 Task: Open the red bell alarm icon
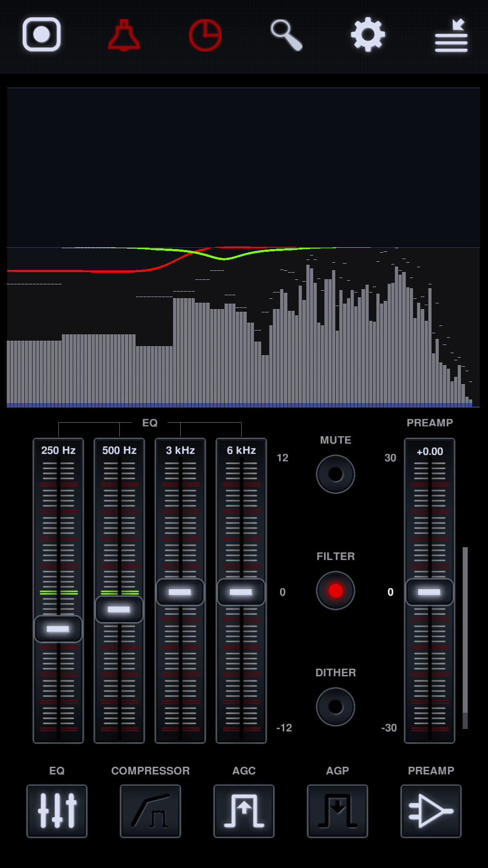(124, 35)
